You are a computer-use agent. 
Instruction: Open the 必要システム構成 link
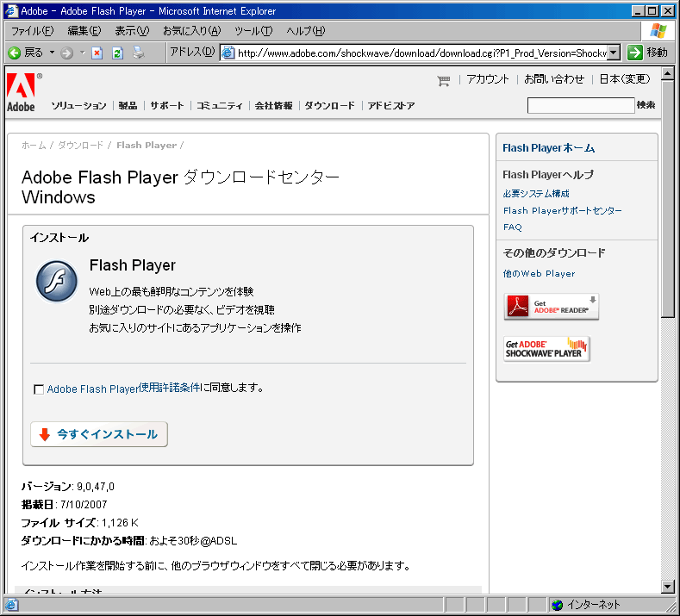pos(536,193)
